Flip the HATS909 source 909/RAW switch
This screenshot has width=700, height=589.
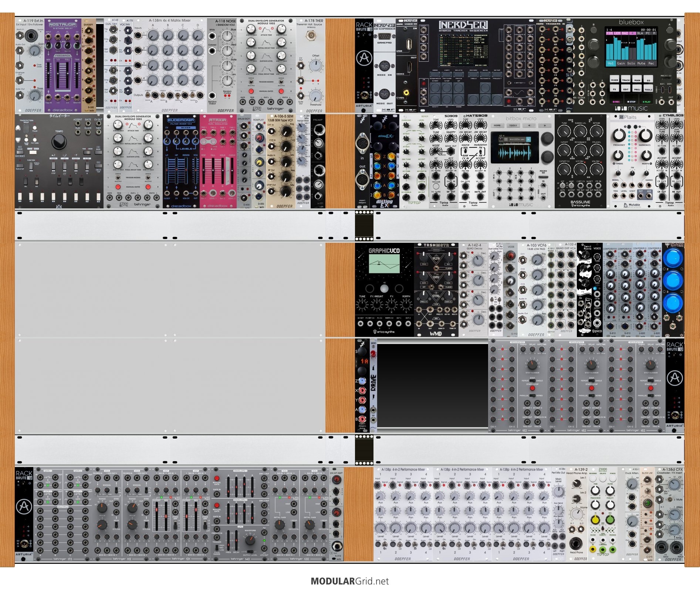(x=466, y=151)
